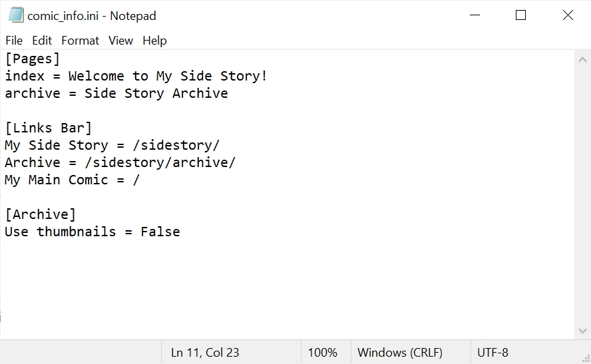
Task: Place cursor after 'Use thumbnails = False'
Action: coord(180,232)
